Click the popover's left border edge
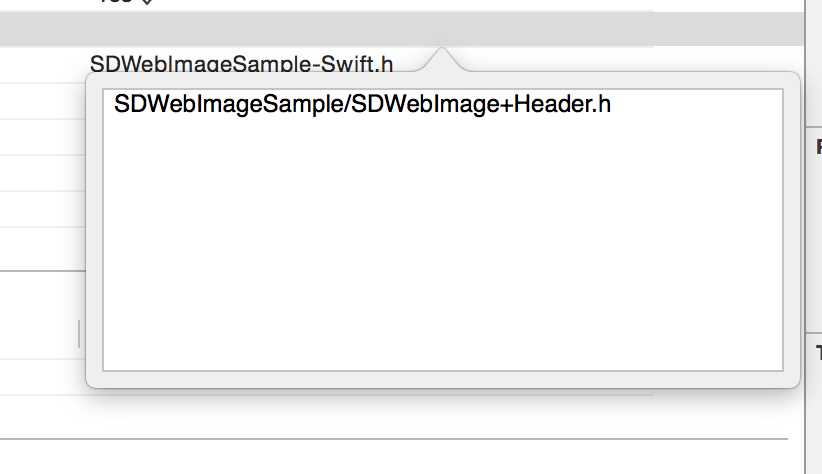The height and width of the screenshot is (474, 822). [x=87, y=230]
